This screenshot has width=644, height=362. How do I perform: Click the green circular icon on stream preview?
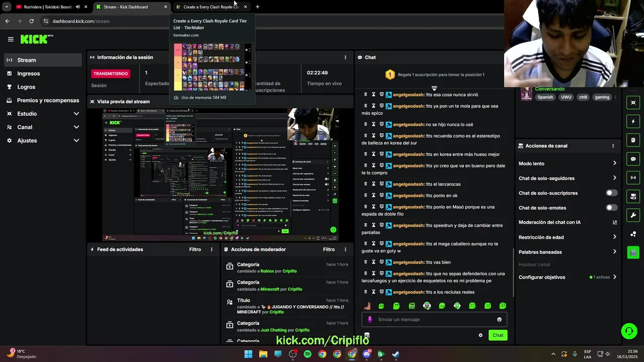(333, 230)
